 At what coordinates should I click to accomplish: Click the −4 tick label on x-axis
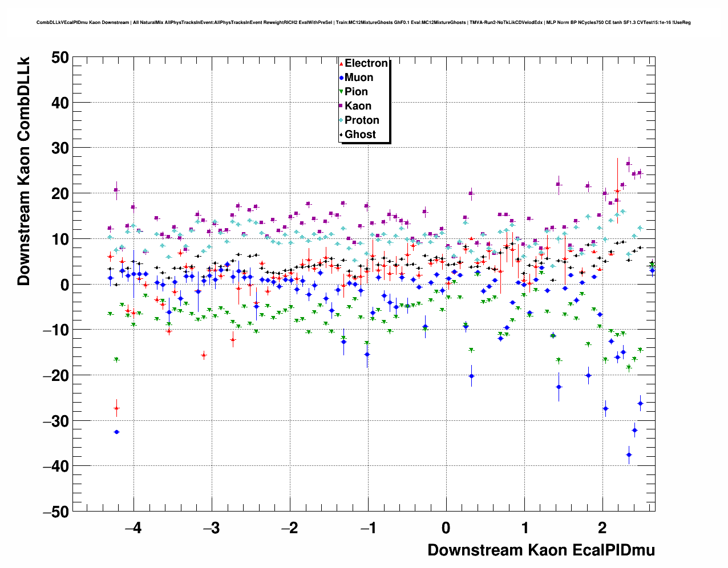[133, 528]
